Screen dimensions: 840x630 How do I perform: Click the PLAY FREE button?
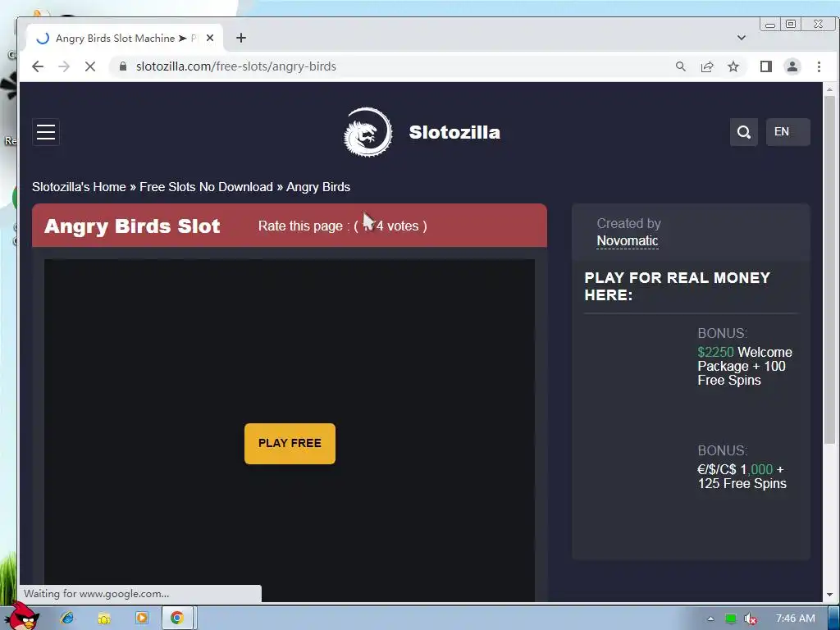point(290,444)
